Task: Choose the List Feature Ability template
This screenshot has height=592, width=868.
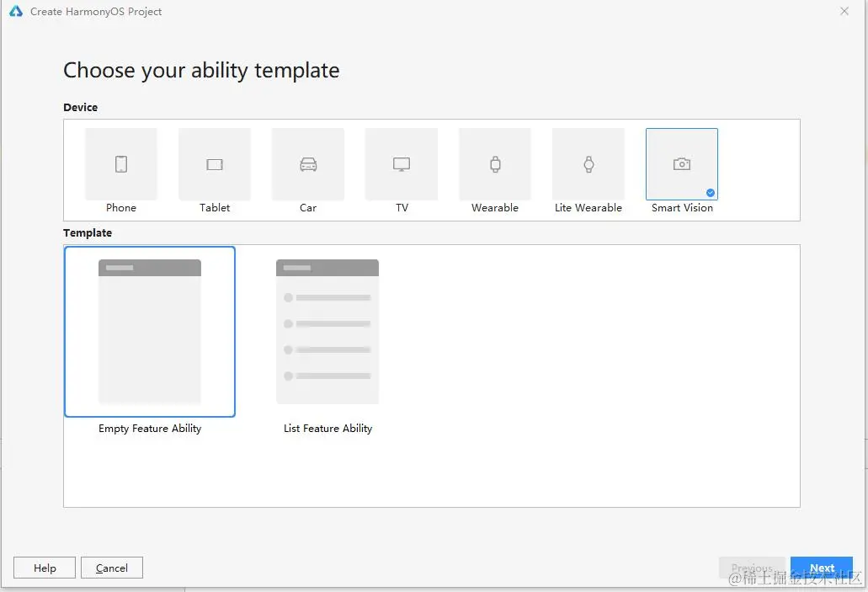Action: click(x=327, y=332)
